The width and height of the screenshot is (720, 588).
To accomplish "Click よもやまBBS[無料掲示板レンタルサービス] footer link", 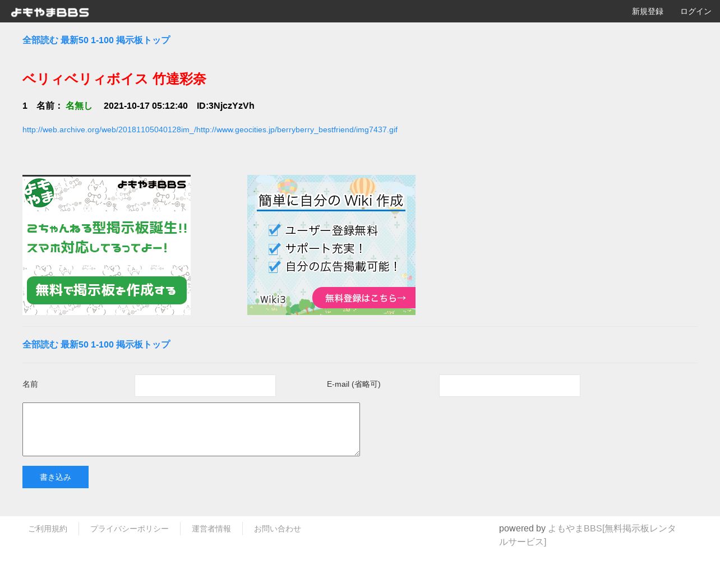I will (x=587, y=535).
